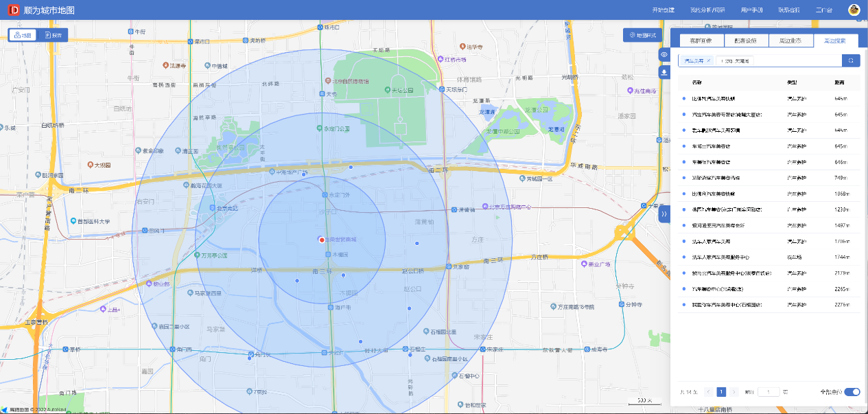The width and height of the screenshot is (868, 414).
Task: Click the previous page arrow
Action: pyautogui.click(x=709, y=392)
